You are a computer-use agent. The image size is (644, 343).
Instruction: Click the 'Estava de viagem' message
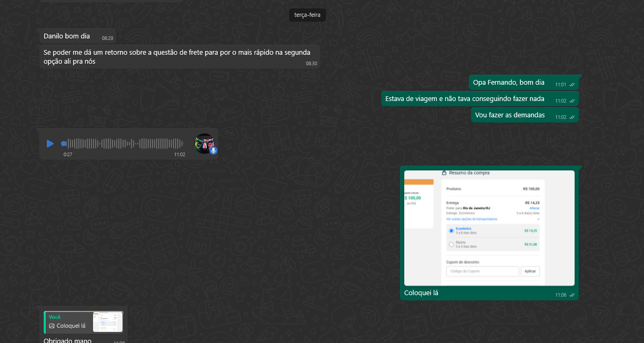[x=480, y=99]
